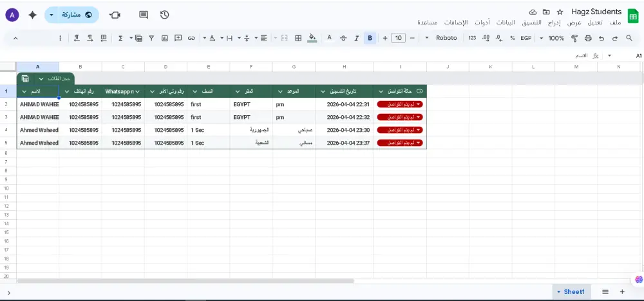The height and width of the screenshot is (301, 644).
Task: Click the font size field showing 10
Action: [x=399, y=38]
